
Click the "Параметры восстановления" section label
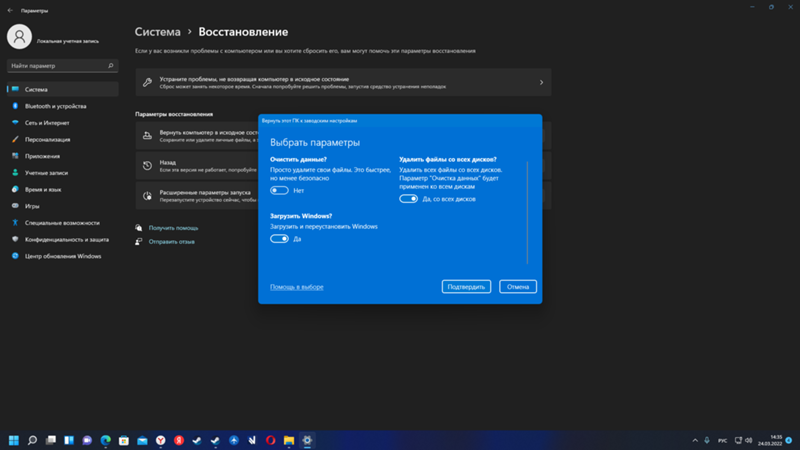(174, 114)
